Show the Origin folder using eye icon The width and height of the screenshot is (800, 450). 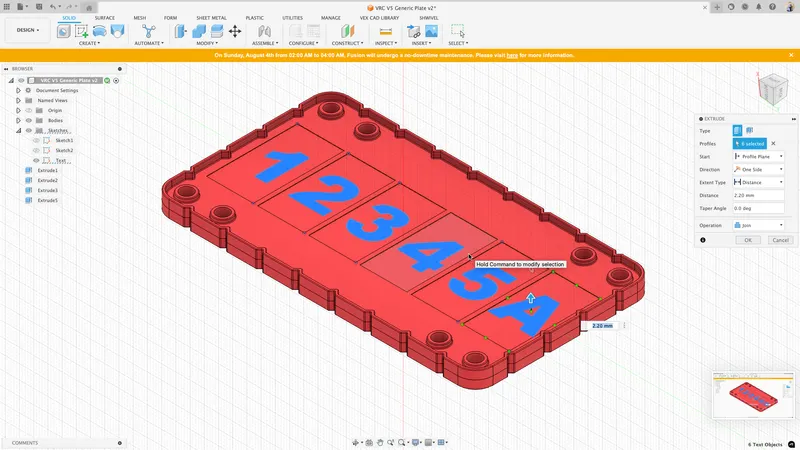point(28,110)
